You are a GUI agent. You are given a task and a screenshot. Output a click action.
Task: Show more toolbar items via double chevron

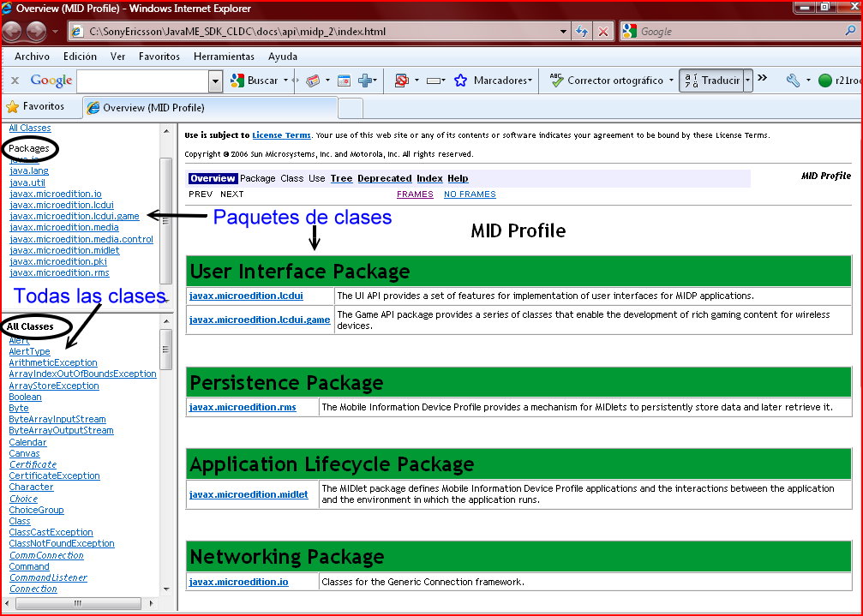tap(762, 78)
